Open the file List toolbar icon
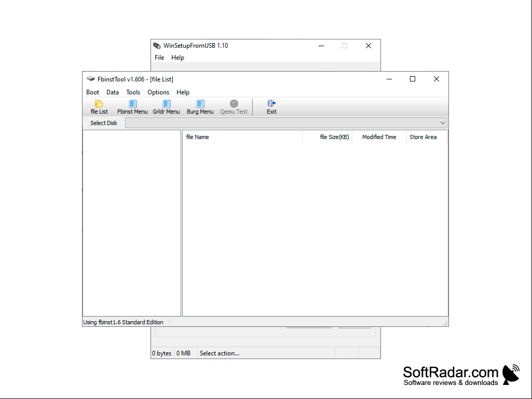The height and width of the screenshot is (399, 532). 99,104
